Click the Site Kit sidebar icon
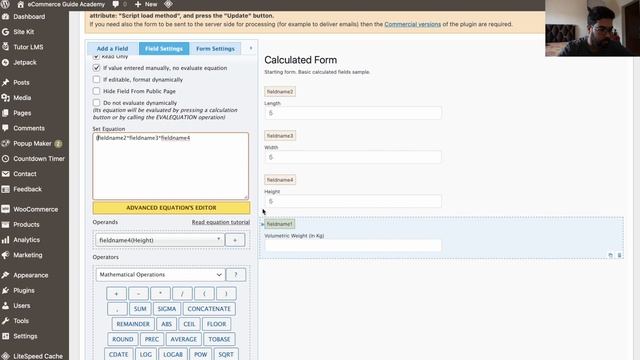This screenshot has height=360, width=640. 5,32
